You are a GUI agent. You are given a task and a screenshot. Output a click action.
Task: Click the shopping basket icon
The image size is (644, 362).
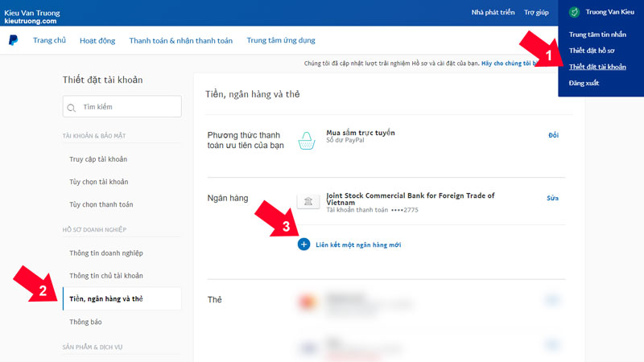point(307,141)
